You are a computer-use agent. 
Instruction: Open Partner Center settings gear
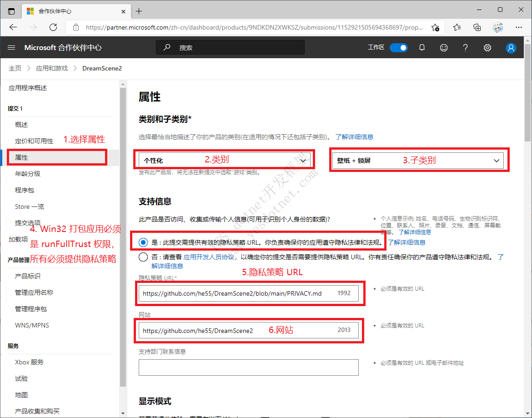(487, 48)
